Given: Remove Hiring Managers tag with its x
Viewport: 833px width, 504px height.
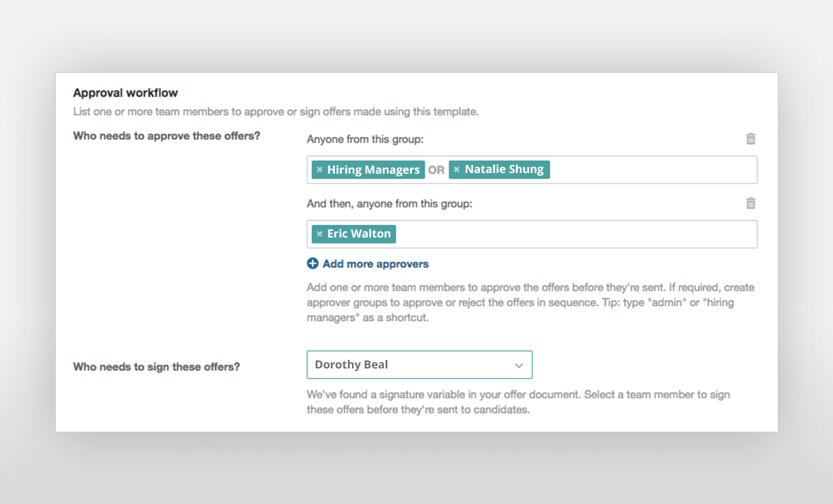Looking at the screenshot, I should click(320, 170).
